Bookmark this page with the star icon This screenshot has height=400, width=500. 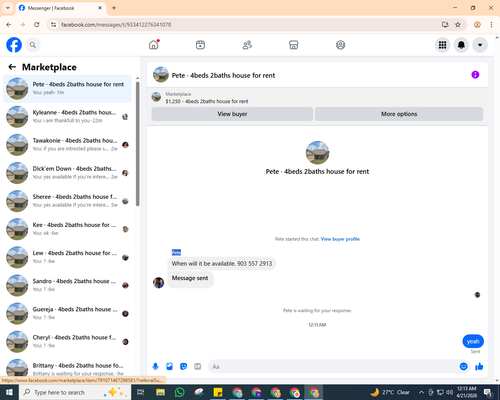[x=458, y=25]
